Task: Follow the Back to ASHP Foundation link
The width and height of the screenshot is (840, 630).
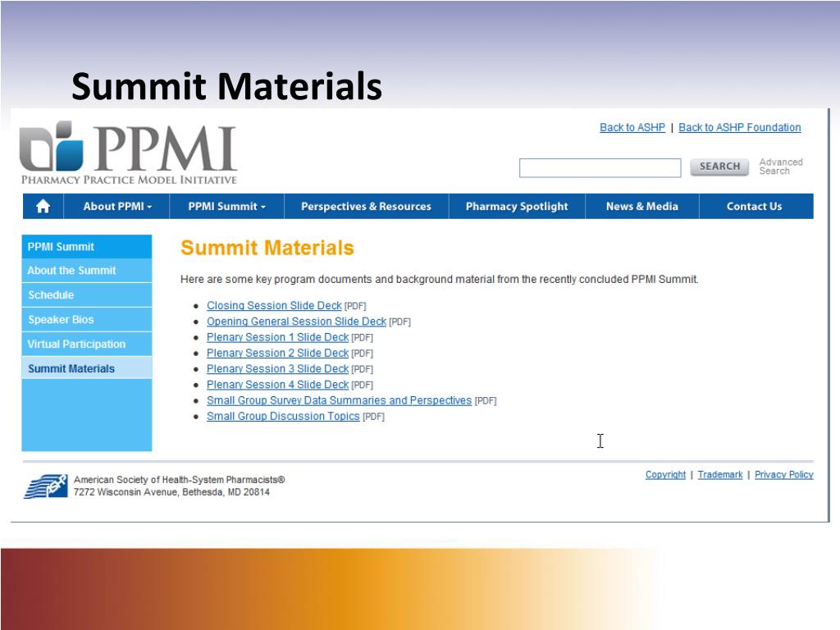Action: pyautogui.click(x=740, y=127)
